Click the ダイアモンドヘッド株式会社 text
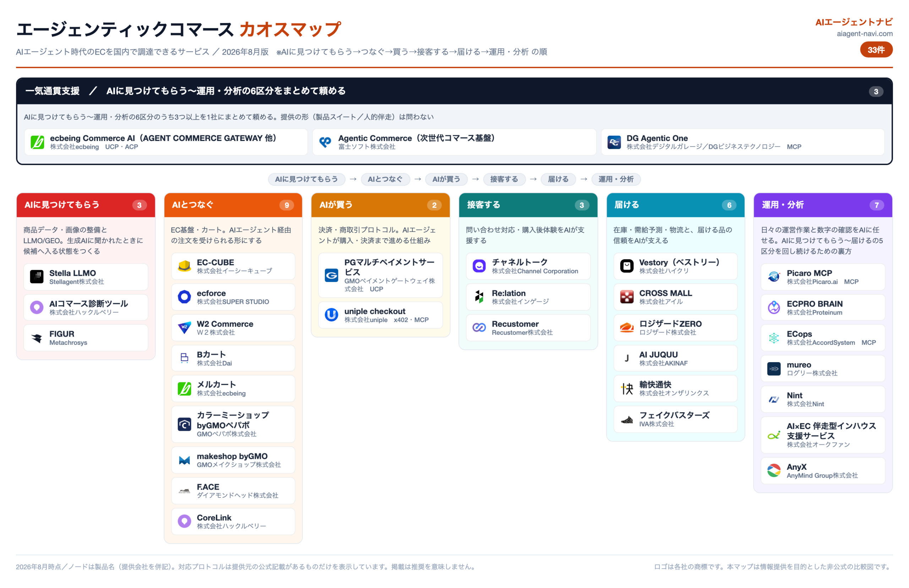 tap(238, 496)
